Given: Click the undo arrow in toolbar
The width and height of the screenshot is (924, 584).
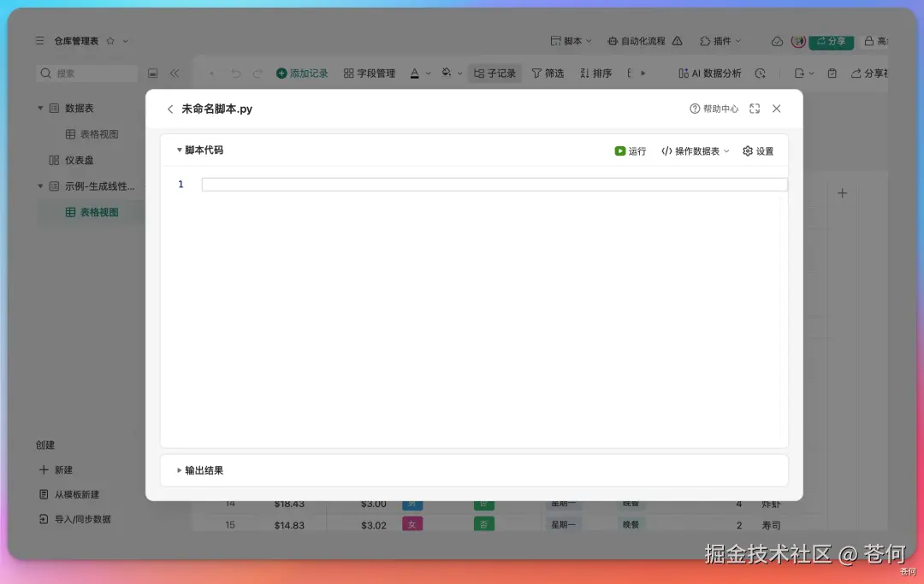Looking at the screenshot, I should click(x=236, y=73).
